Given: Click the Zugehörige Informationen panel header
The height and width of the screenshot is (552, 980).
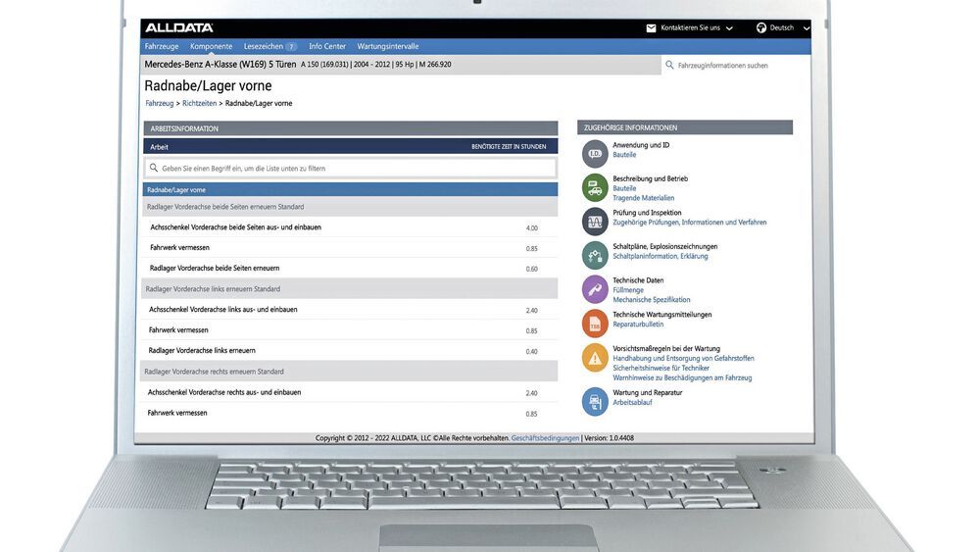Looking at the screenshot, I should [685, 127].
